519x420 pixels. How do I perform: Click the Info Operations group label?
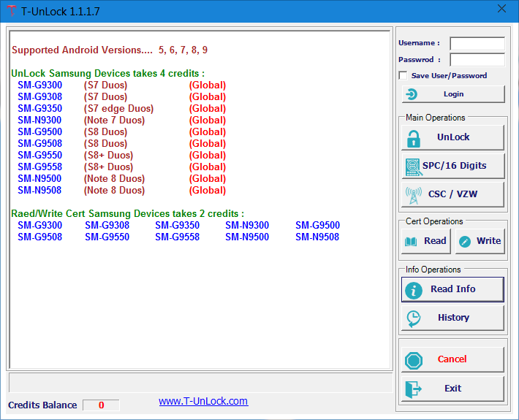[433, 270]
